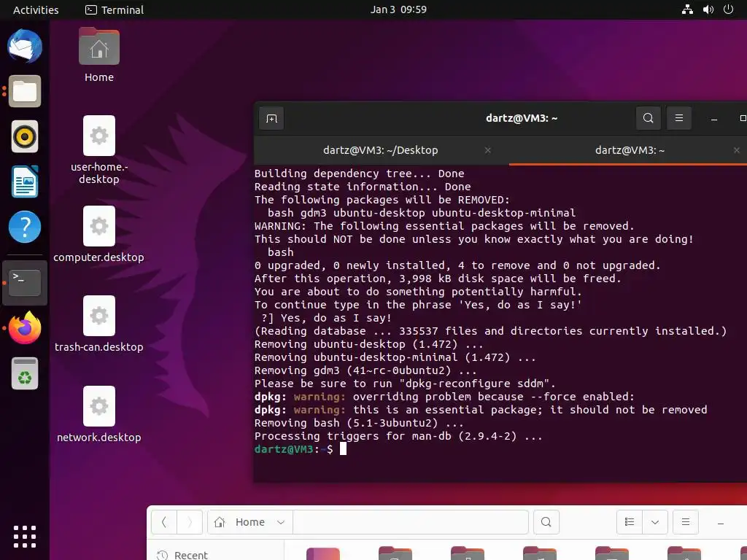
Task: Go forward in the Files window
Action: 190,522
